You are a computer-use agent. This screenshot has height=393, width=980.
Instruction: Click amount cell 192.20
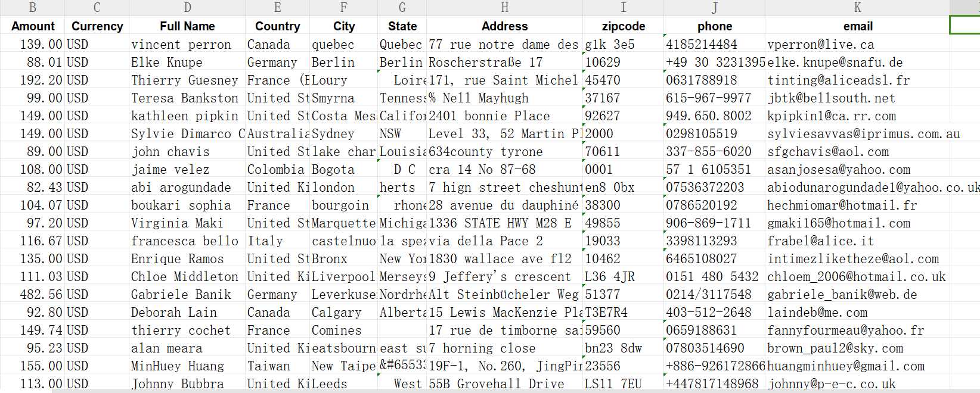(x=33, y=80)
